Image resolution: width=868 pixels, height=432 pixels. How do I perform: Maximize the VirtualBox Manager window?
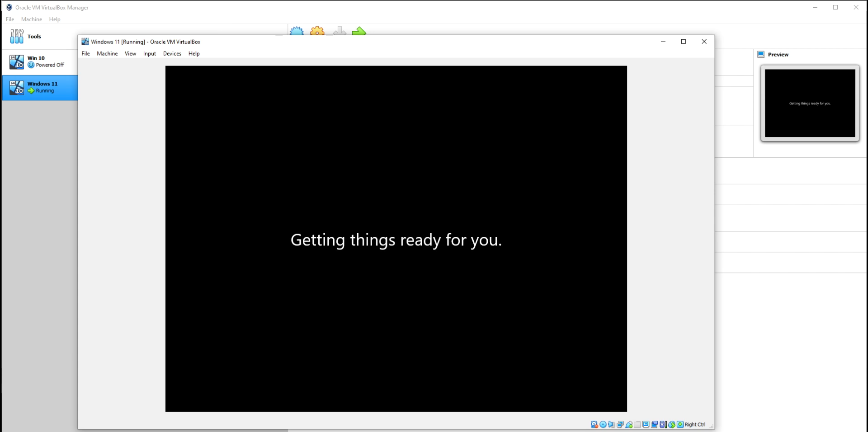coord(835,7)
